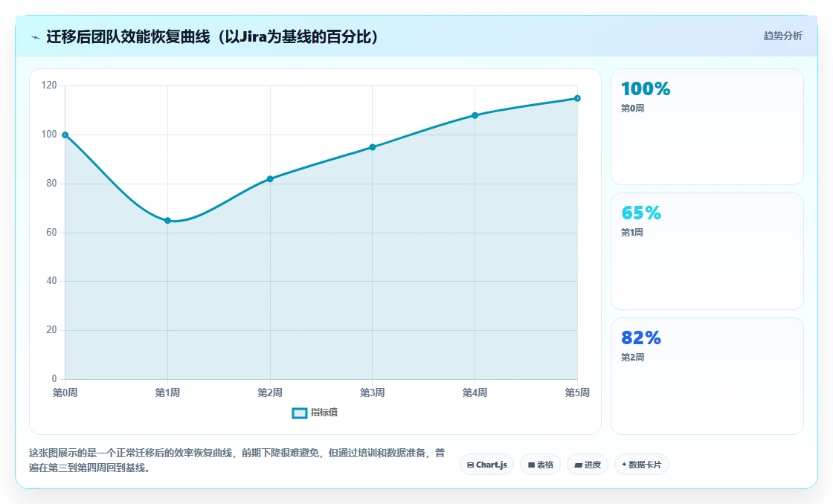
Task: Select the 65% 第1周 stat card
Action: click(707, 251)
